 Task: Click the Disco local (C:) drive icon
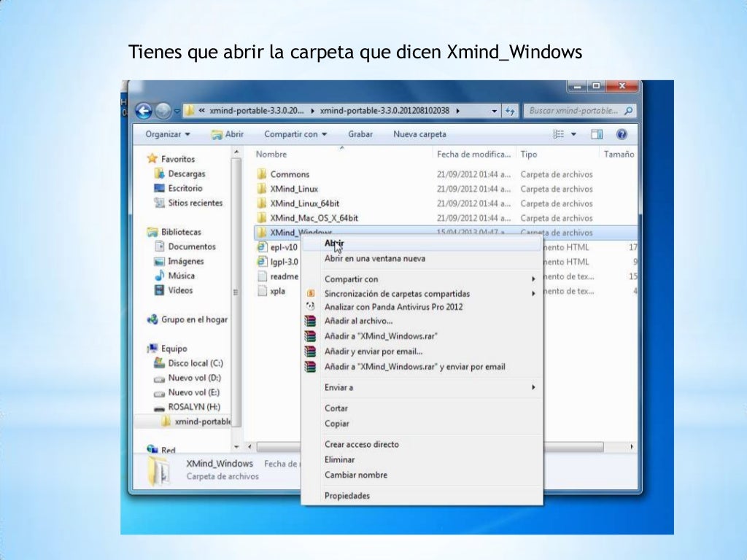159,363
